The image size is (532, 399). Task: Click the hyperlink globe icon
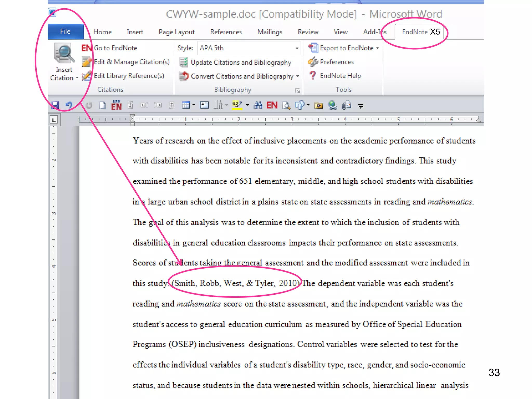332,105
